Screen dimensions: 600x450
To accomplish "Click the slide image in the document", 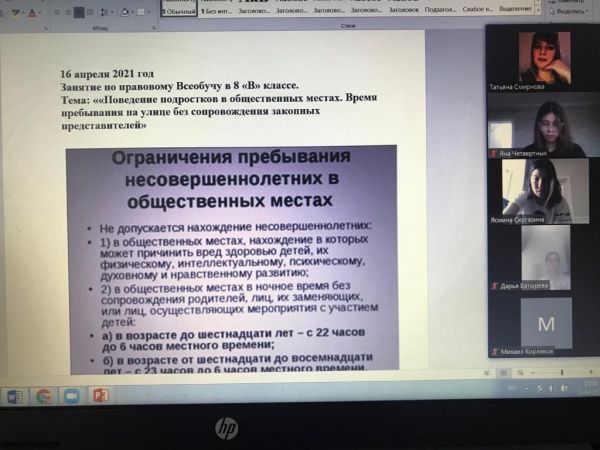I will (x=230, y=260).
